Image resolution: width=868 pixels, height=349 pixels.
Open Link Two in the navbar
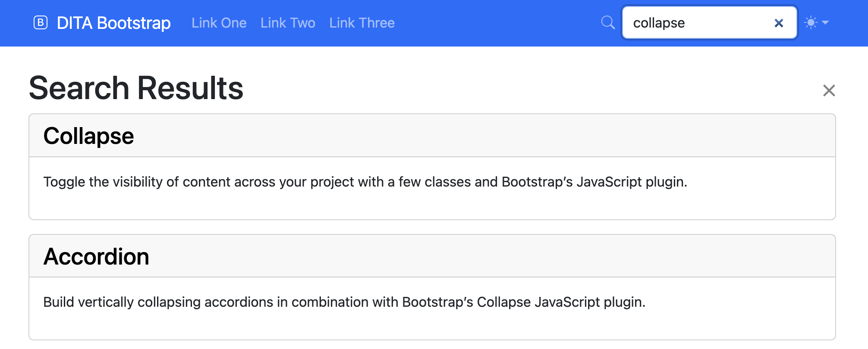[x=288, y=23]
